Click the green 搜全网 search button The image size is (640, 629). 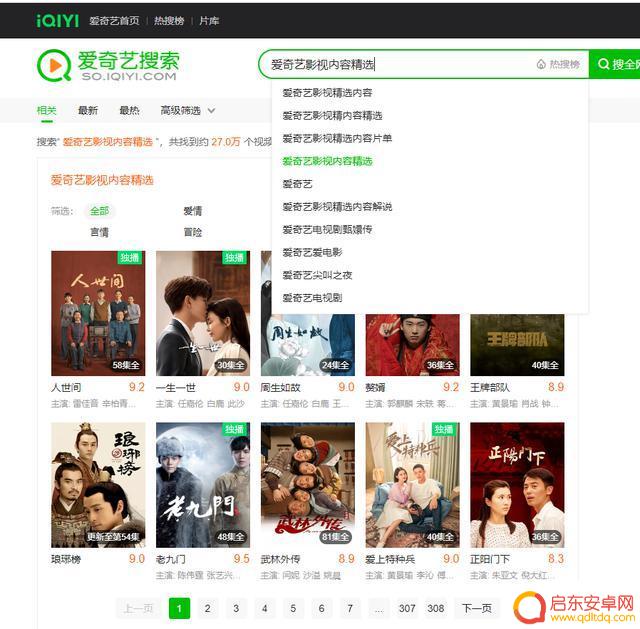[x=615, y=64]
